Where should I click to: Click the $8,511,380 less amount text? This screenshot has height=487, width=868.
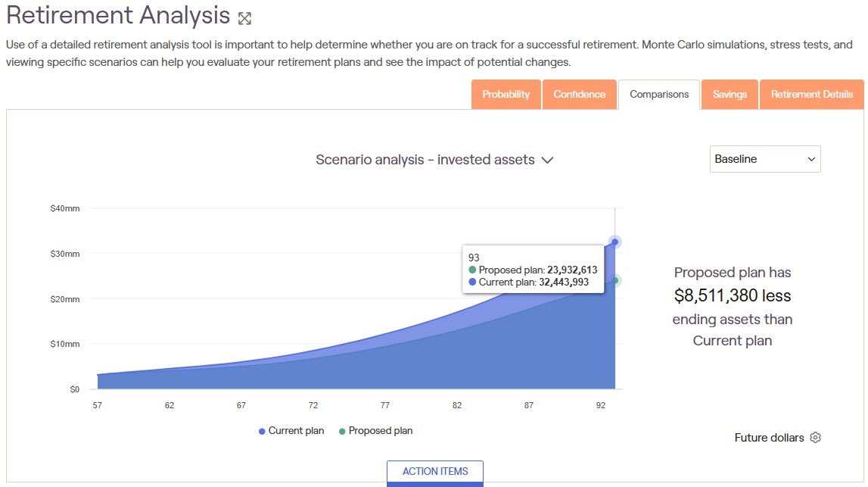pos(732,295)
